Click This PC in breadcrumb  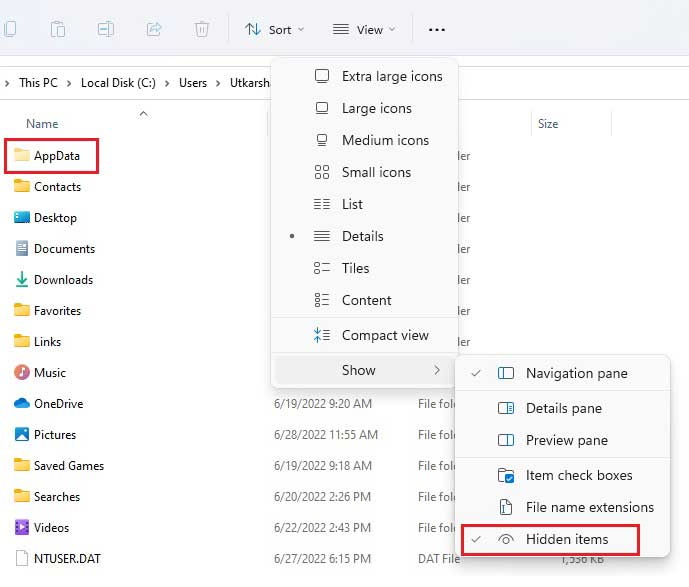(38, 83)
